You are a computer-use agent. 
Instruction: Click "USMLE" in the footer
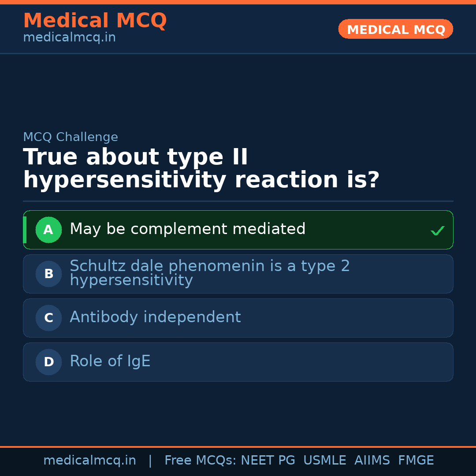[x=324, y=461]
